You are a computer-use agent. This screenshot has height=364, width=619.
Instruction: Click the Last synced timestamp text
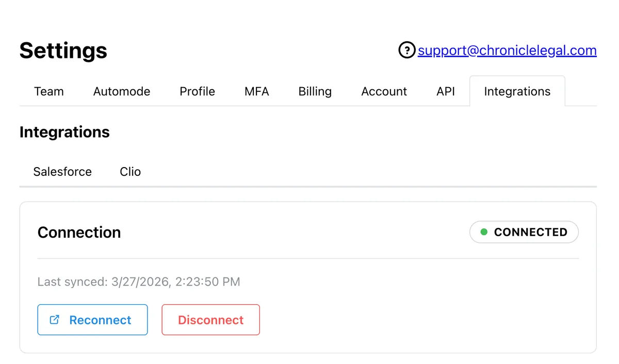(x=138, y=282)
